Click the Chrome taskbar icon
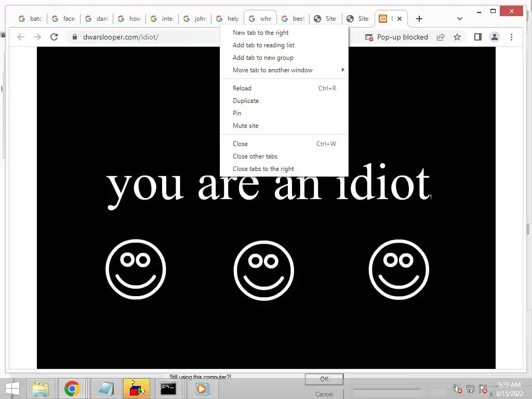Screen dimensions: 532x399 pyautogui.click(x=72, y=389)
